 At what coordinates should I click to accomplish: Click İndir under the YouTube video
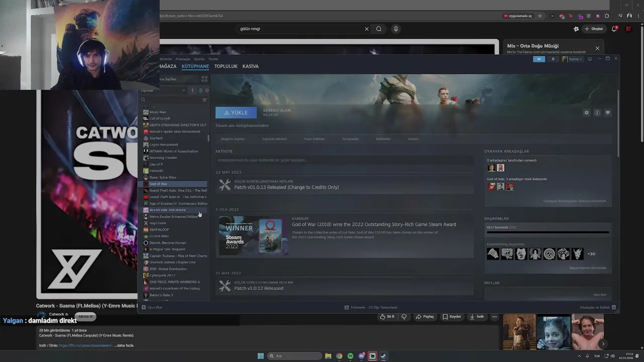(477, 317)
